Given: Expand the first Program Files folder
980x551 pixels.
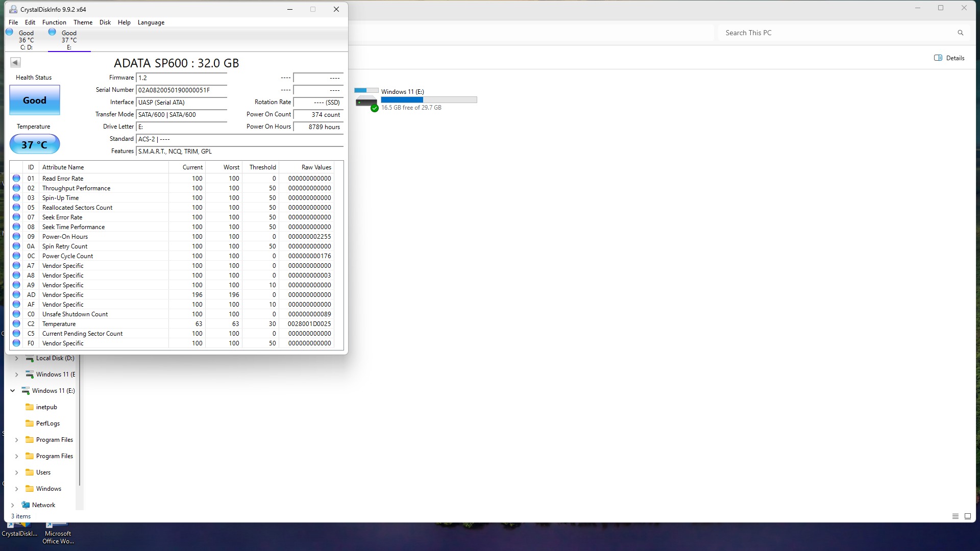Looking at the screenshot, I should click(16, 440).
